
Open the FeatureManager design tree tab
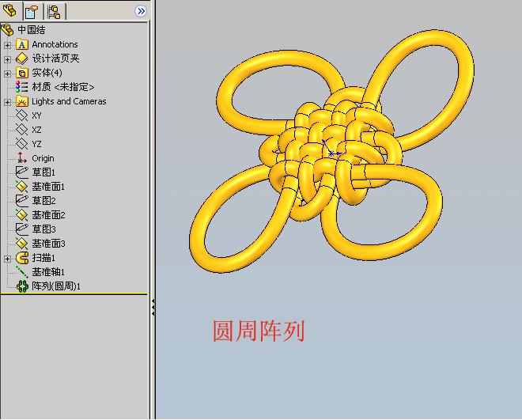tap(10, 11)
